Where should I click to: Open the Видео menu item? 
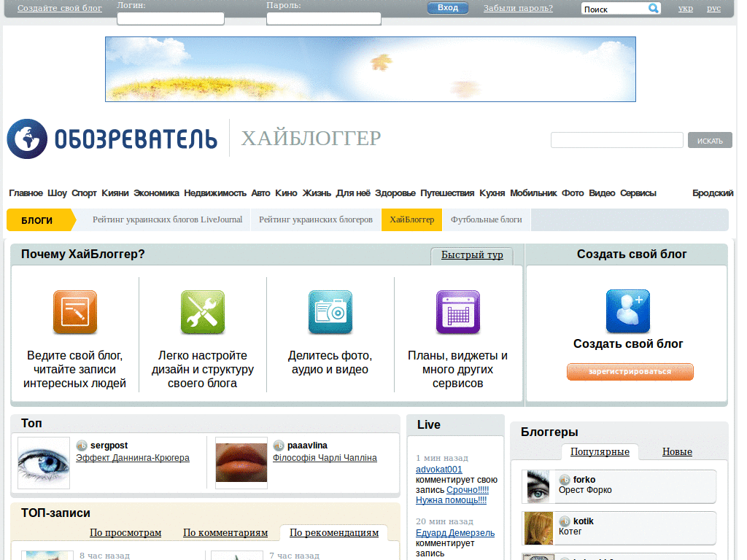click(602, 192)
